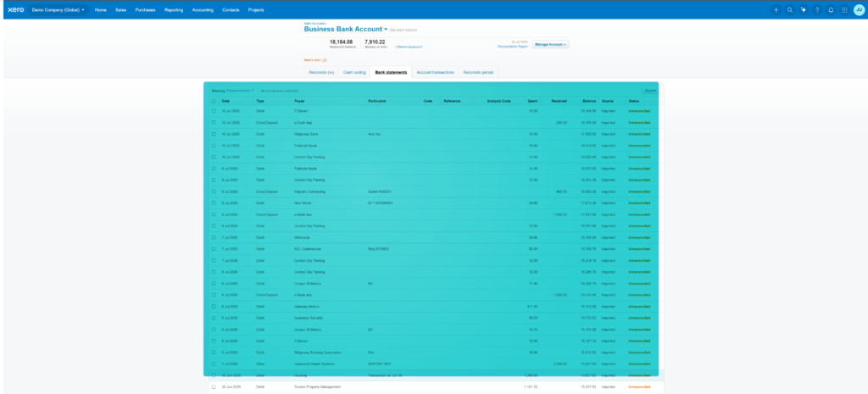
Task: Tick the Whitcoulls row checkbox
Action: pyautogui.click(x=214, y=237)
